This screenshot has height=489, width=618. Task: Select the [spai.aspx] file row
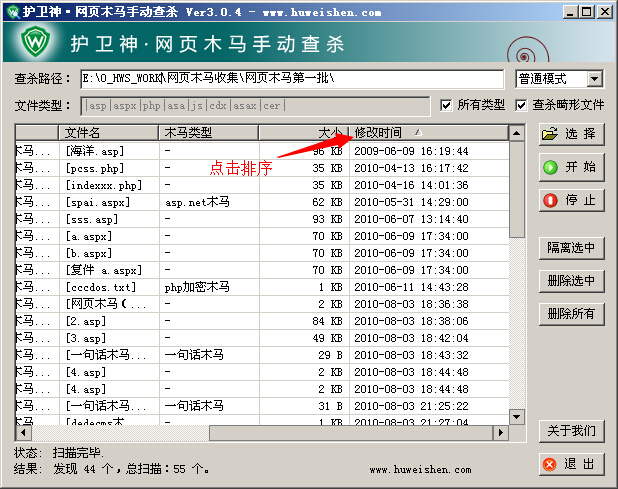coord(262,202)
